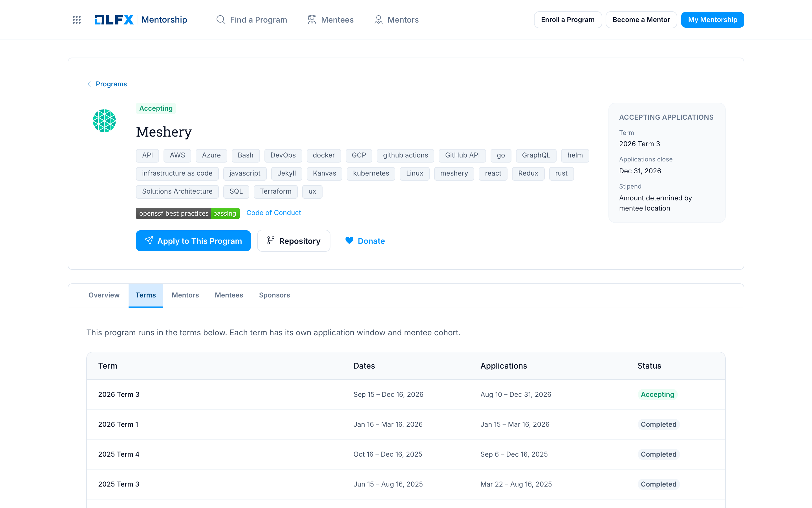Open My Mentorship
The image size is (812, 508).
pyautogui.click(x=713, y=20)
